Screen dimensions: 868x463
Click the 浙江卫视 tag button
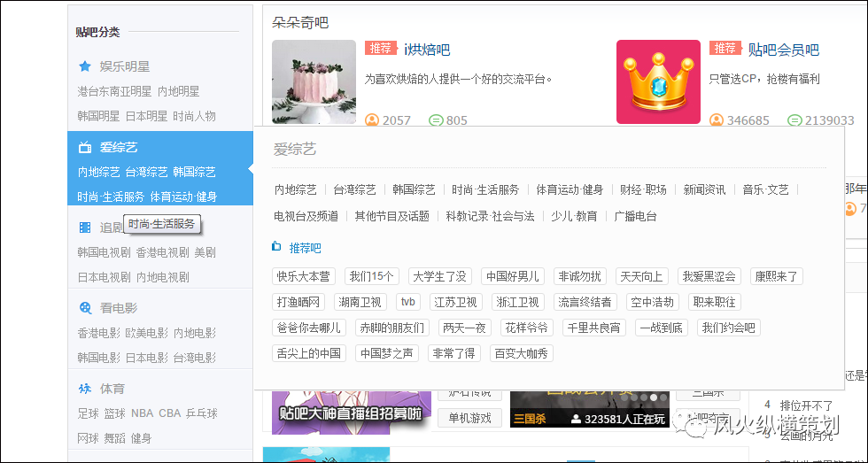518,302
